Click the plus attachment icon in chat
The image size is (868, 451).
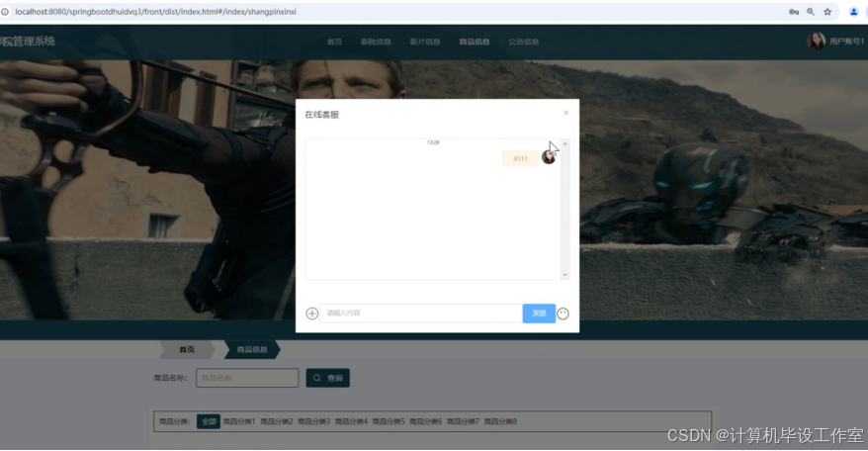pos(311,314)
